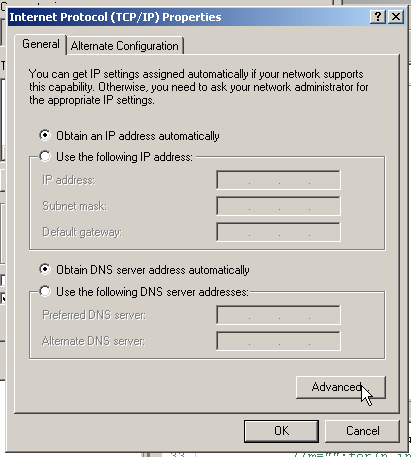
Task: Click the Default gateway input field
Action: pyautogui.click(x=278, y=232)
